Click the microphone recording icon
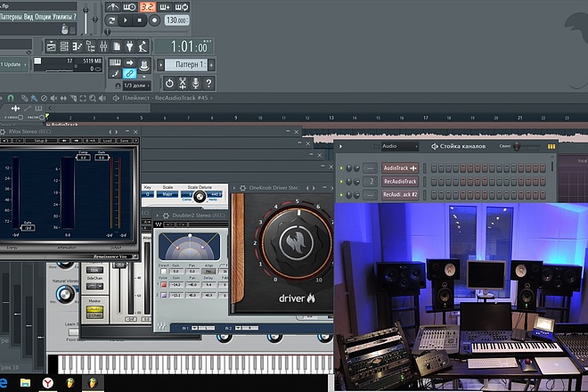This screenshot has height=392, width=588. [x=195, y=83]
